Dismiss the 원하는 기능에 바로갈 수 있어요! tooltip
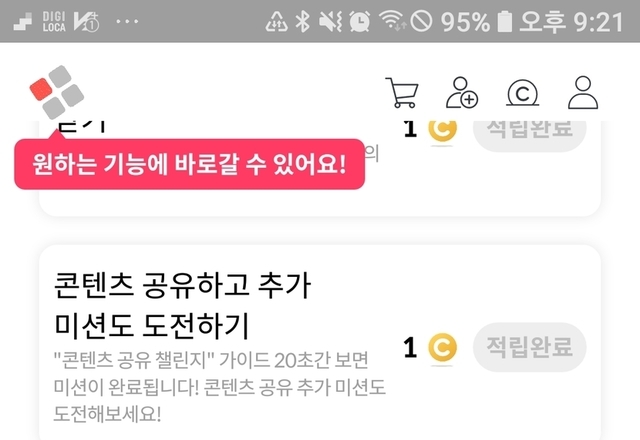 point(189,164)
